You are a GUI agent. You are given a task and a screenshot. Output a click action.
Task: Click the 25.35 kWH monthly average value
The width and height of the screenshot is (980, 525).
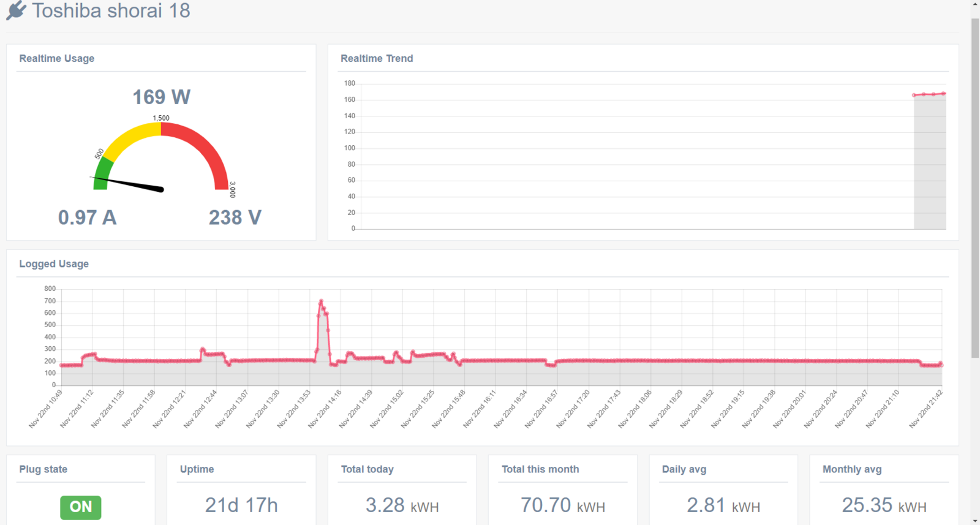coord(884,505)
